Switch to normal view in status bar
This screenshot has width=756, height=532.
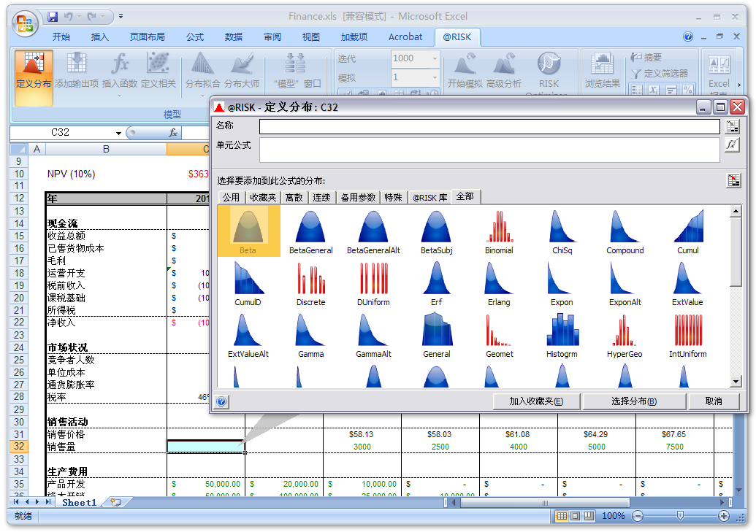point(562,516)
